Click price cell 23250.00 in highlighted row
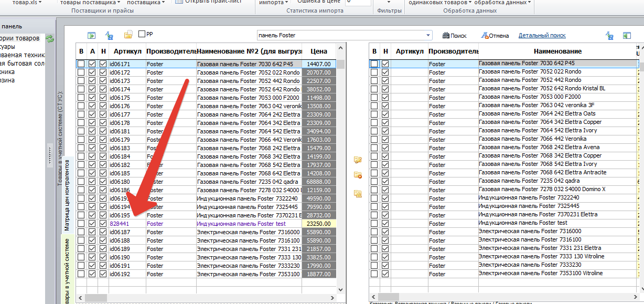Image resolution: width=644 pixels, height=304 pixels. tap(319, 224)
